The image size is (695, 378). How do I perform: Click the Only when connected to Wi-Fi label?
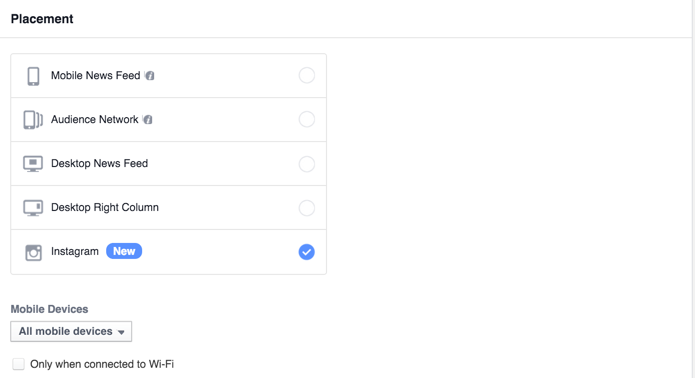102,364
